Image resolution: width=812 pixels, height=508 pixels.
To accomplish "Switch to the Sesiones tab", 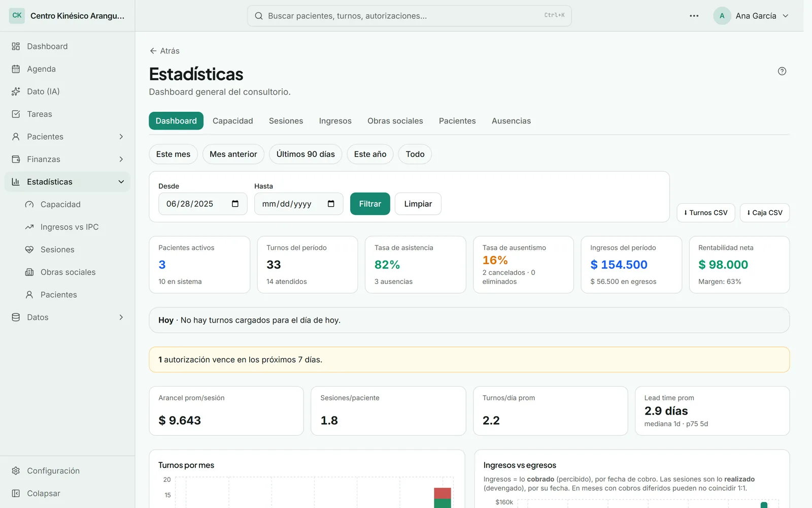I will 286,121.
